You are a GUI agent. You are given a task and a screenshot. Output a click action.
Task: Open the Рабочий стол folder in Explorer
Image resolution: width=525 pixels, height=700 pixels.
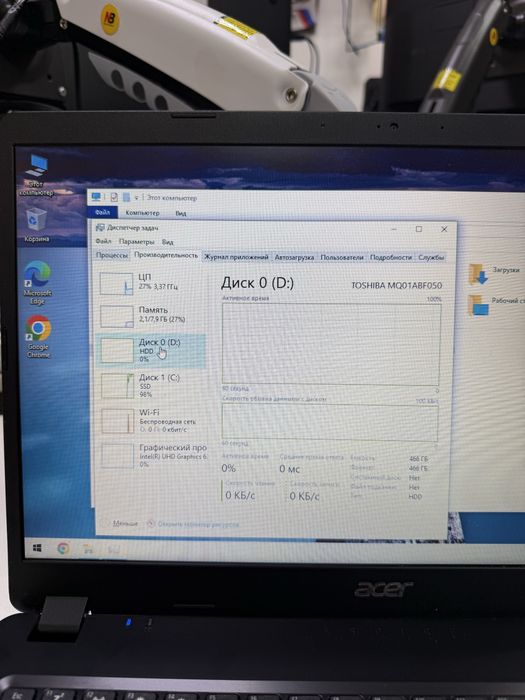point(495,305)
